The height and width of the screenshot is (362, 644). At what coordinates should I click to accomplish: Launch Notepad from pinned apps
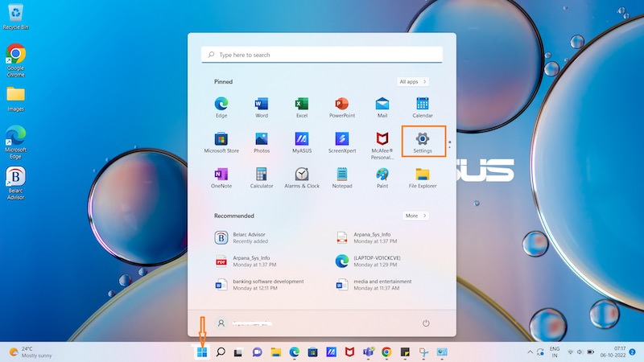[341, 178]
